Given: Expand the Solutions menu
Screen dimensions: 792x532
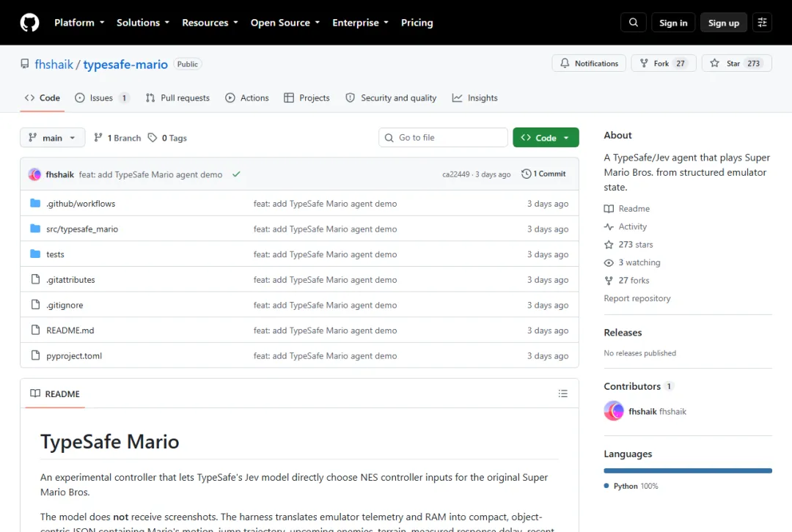Looking at the screenshot, I should [143, 23].
